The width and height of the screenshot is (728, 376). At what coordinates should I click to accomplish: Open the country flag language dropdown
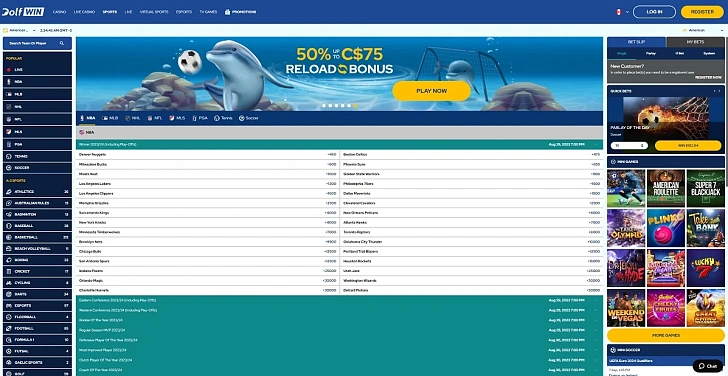point(622,12)
